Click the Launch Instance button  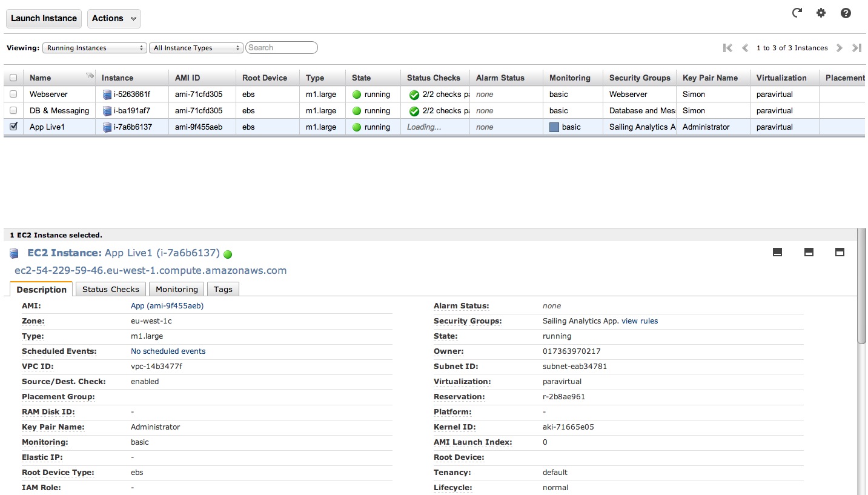[x=44, y=18]
